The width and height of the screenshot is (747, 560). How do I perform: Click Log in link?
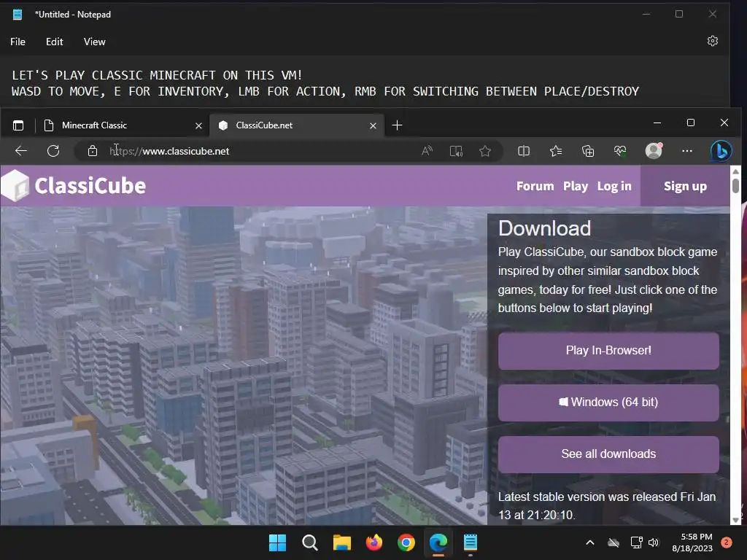point(614,186)
